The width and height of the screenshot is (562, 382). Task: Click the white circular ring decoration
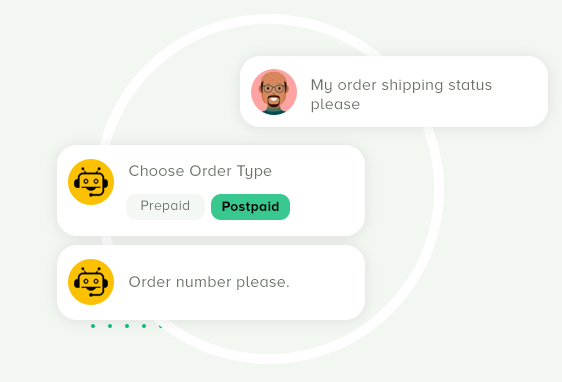pyautogui.click(x=439, y=189)
